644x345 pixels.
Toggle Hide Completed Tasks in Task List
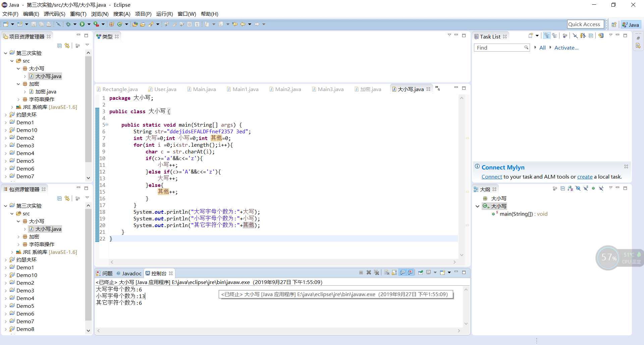pyautogui.click(x=575, y=36)
